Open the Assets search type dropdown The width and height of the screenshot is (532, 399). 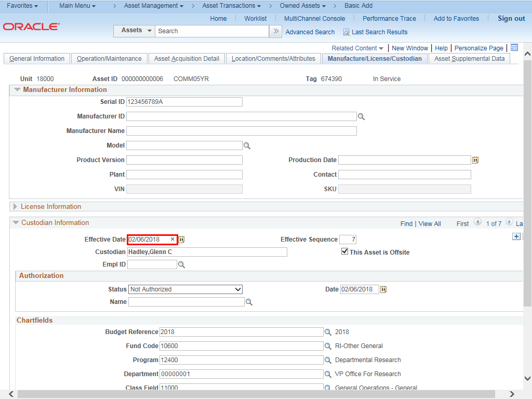pyautogui.click(x=135, y=31)
